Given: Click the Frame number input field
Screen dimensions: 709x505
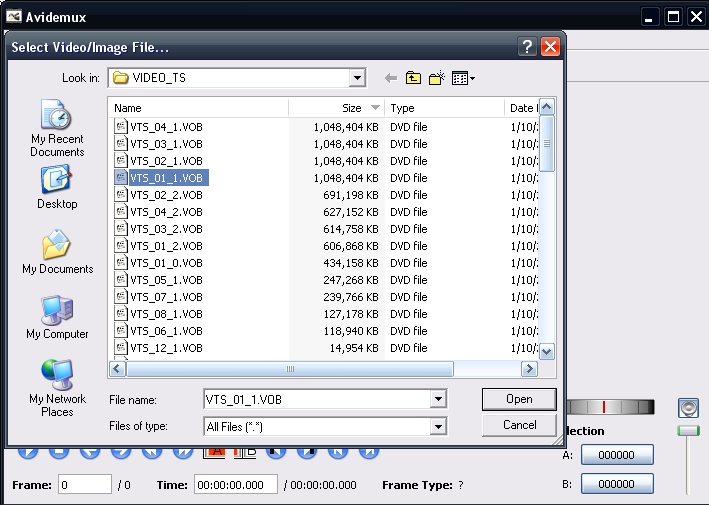Looking at the screenshot, I should [85, 485].
